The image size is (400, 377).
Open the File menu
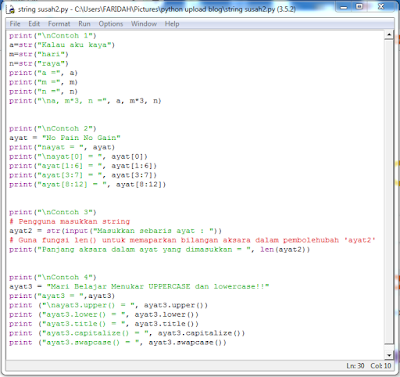(x=15, y=24)
